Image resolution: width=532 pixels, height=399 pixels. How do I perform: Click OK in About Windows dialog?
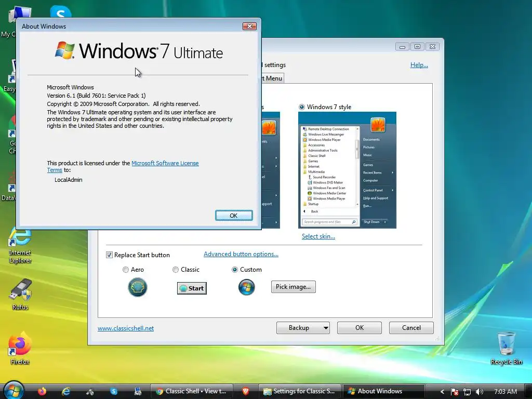coord(234,216)
